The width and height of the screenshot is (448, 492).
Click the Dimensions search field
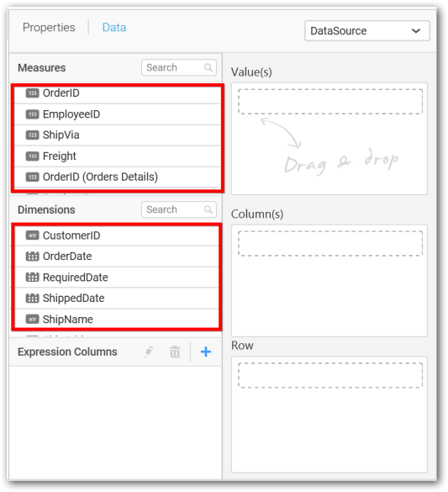coord(179,209)
